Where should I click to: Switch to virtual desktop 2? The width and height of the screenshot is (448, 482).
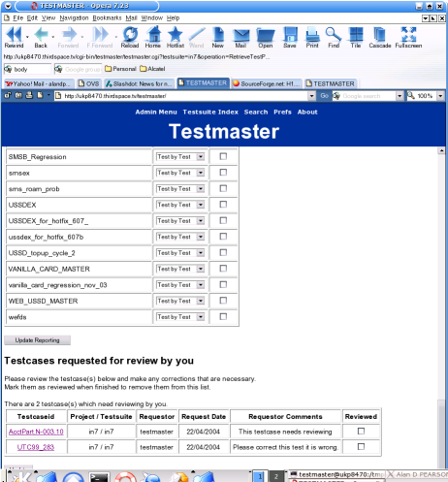[x=276, y=476]
